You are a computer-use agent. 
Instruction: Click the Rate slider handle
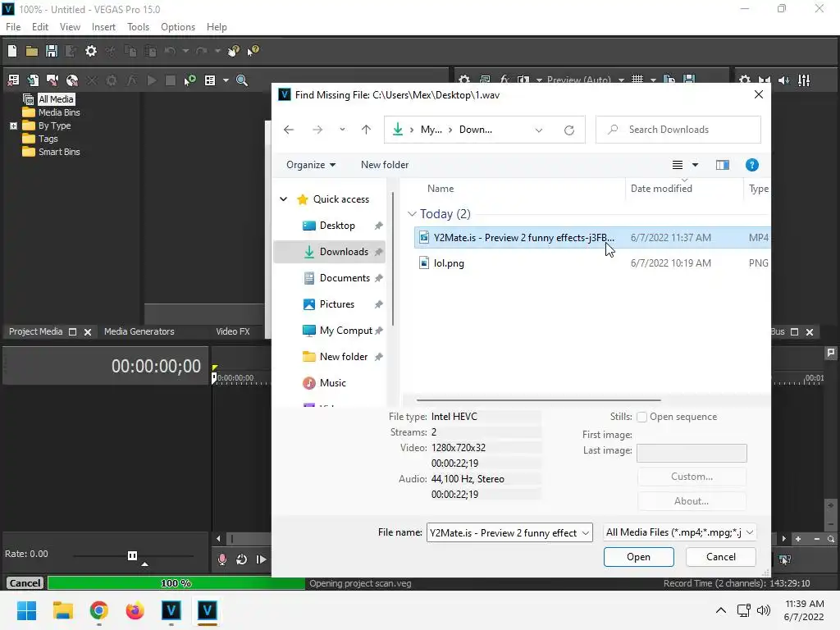132,555
